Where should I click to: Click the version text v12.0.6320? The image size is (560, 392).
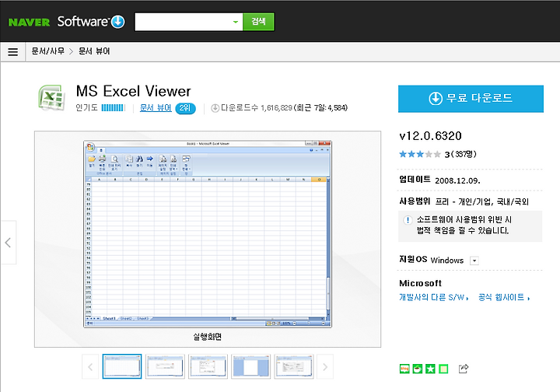pos(430,136)
